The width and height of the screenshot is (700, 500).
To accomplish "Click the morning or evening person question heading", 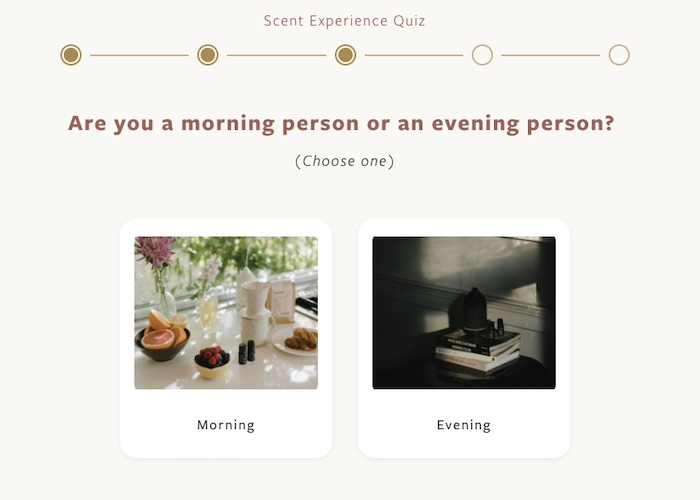I will coord(342,124).
